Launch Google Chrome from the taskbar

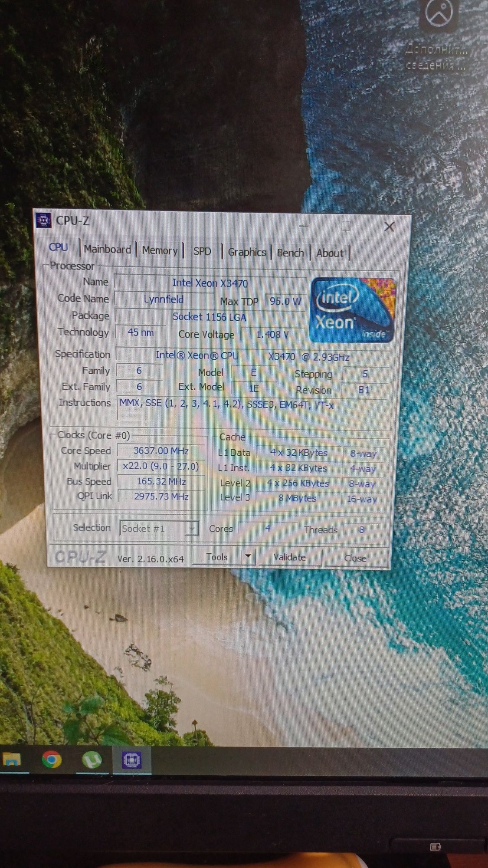pyautogui.click(x=52, y=759)
